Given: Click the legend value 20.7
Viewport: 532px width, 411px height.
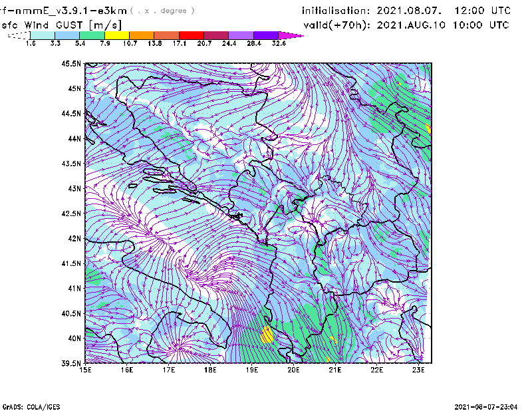Looking at the screenshot, I should (204, 43).
